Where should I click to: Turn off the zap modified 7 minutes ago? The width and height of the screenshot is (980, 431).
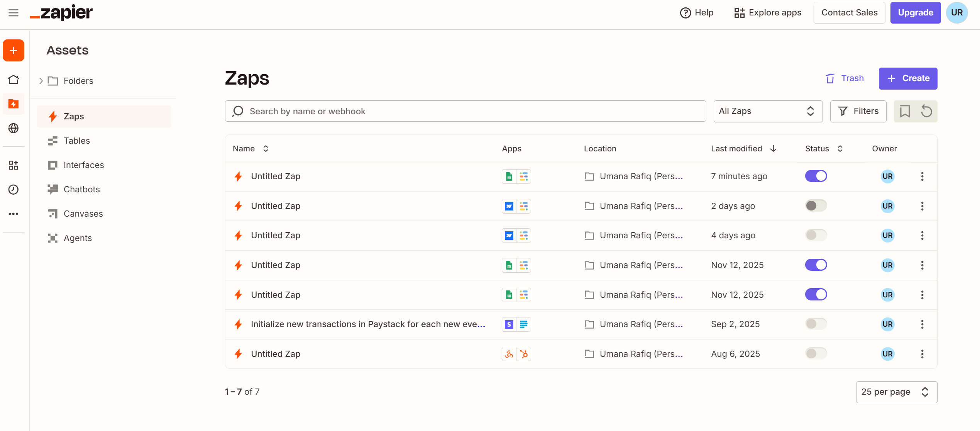coord(816,176)
